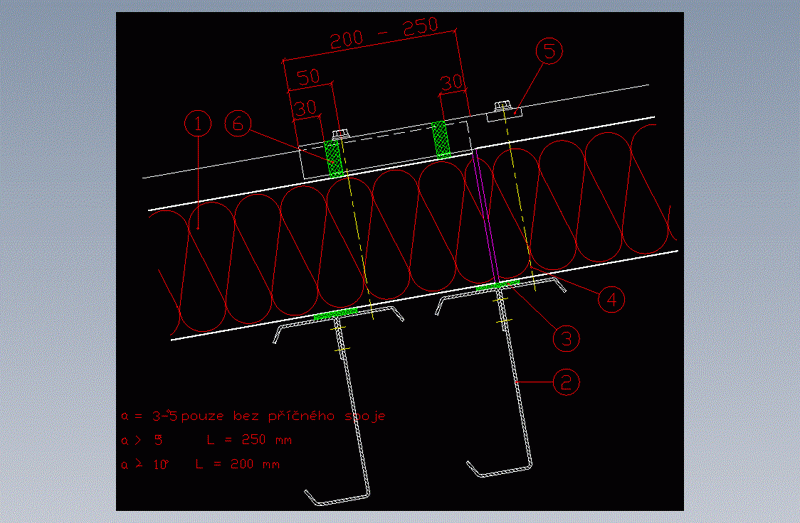Select the circled number 6 callout
Image resolution: width=800 pixels, height=523 pixels.
pyautogui.click(x=237, y=123)
